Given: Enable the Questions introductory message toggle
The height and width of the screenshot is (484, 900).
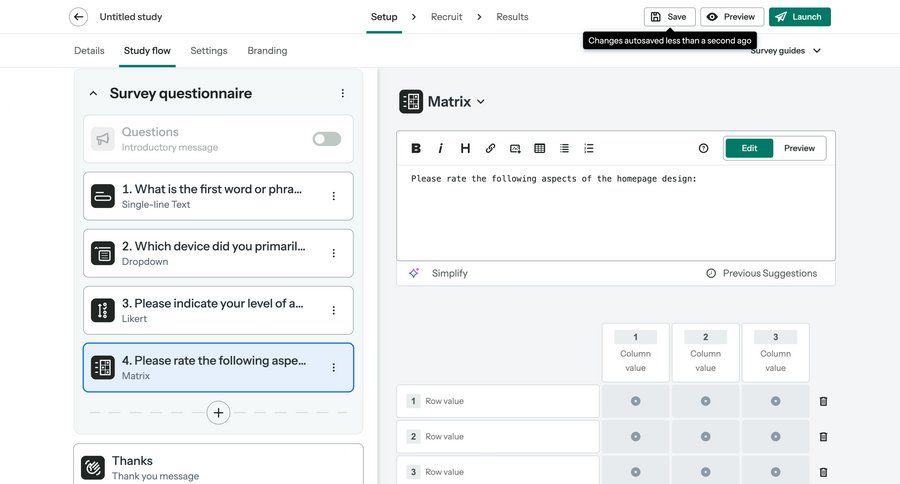Looking at the screenshot, I should pos(326,139).
